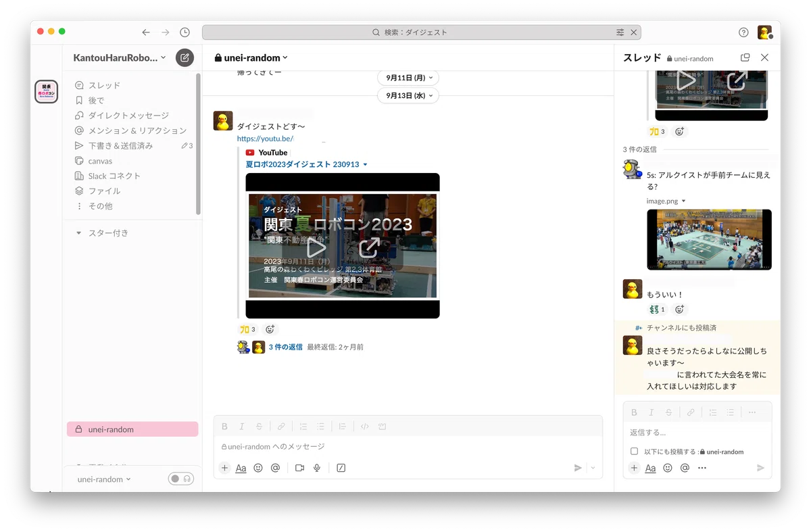
Task: Insert code block in channel composer
Action: click(x=382, y=427)
